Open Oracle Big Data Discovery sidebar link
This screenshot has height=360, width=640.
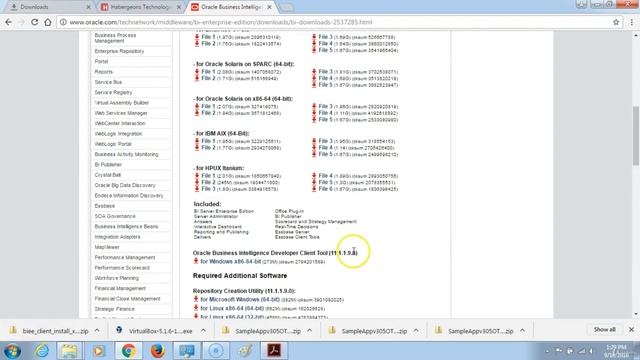click(125, 185)
